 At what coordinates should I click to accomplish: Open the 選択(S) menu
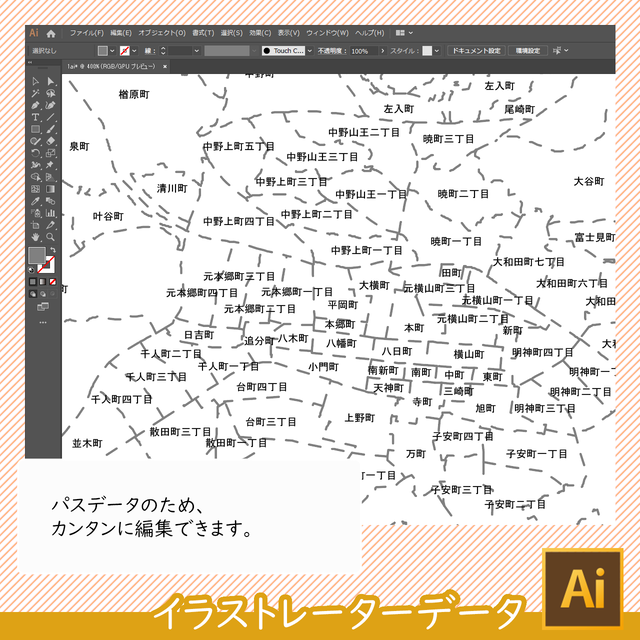pyautogui.click(x=231, y=33)
